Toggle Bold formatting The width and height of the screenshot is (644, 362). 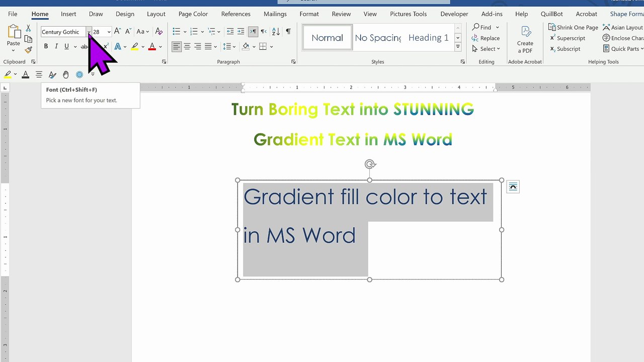coord(46,47)
